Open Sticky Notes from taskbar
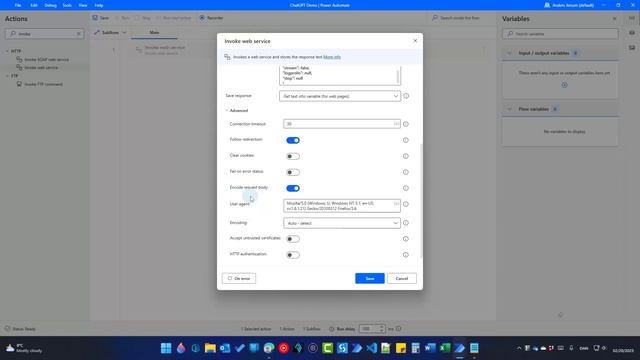Viewport: 640px width, 360px height. pos(401,348)
